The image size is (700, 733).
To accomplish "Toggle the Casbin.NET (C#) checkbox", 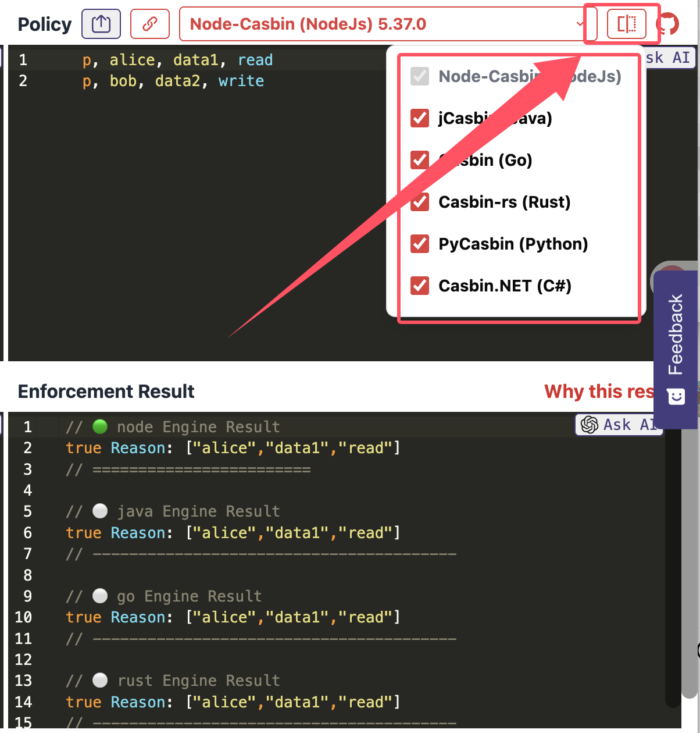I will pyautogui.click(x=420, y=286).
